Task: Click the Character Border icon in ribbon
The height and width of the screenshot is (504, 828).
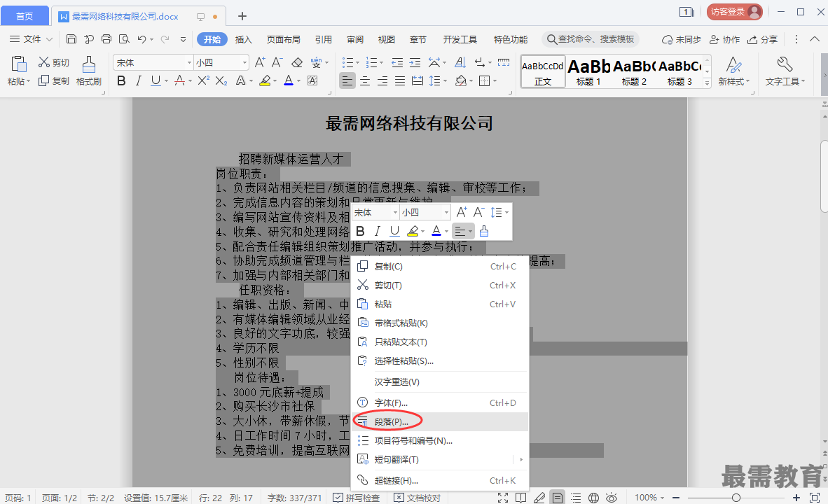Action: point(312,80)
